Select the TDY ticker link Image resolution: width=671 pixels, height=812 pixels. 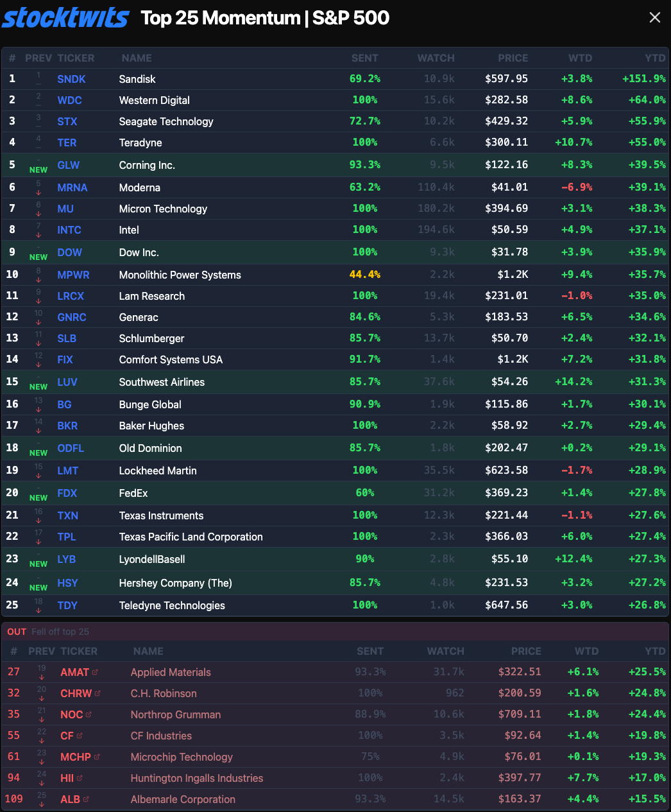(x=67, y=605)
